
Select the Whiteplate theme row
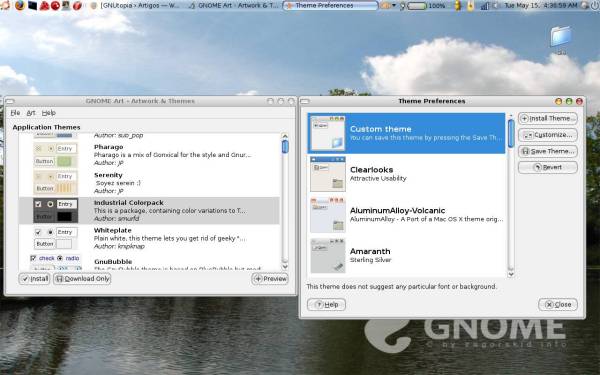coord(149,238)
